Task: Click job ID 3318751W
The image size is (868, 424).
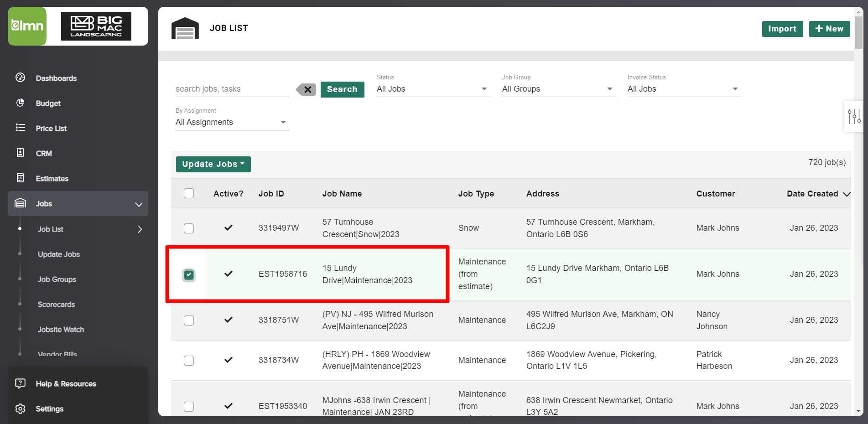Action: tap(279, 320)
